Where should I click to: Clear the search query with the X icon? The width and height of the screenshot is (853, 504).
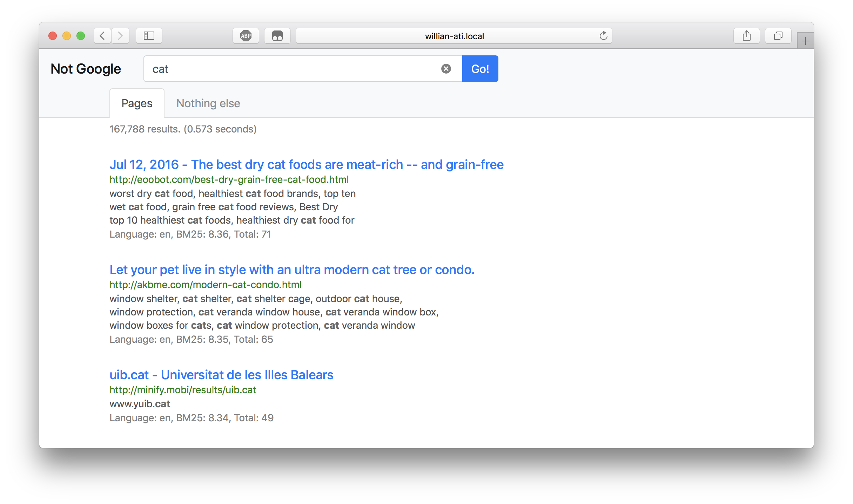click(446, 69)
